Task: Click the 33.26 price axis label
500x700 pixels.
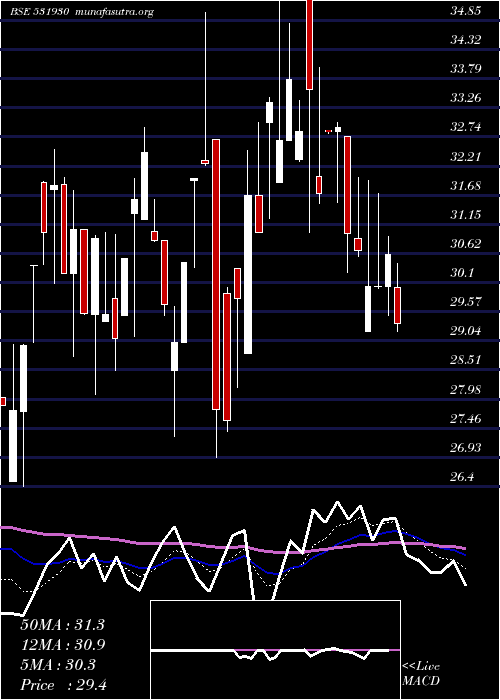Action: point(466,98)
